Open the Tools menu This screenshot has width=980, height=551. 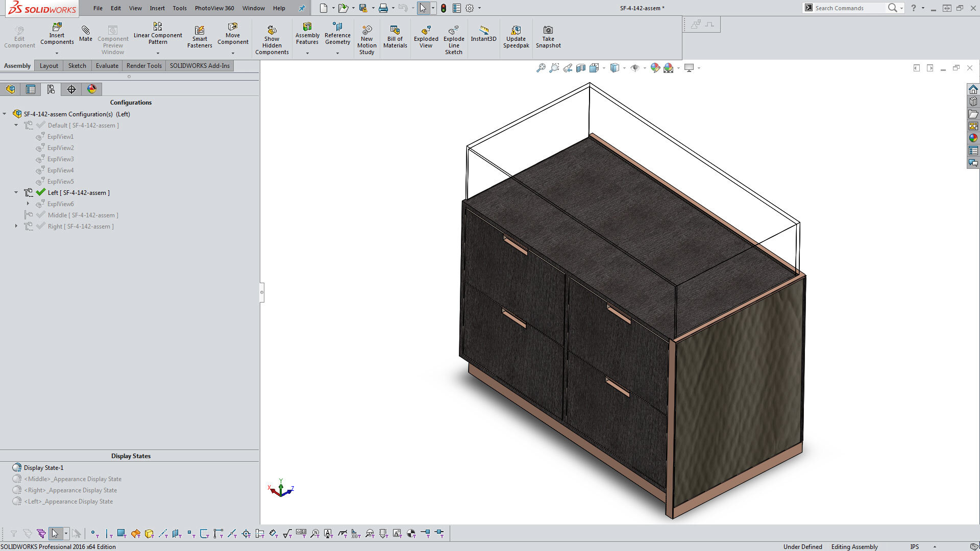point(180,8)
